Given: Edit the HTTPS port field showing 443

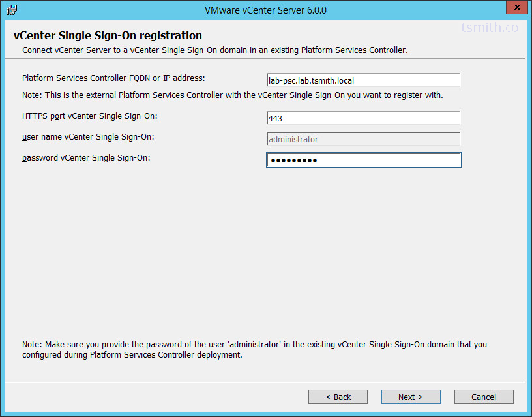Looking at the screenshot, I should tap(363, 118).
